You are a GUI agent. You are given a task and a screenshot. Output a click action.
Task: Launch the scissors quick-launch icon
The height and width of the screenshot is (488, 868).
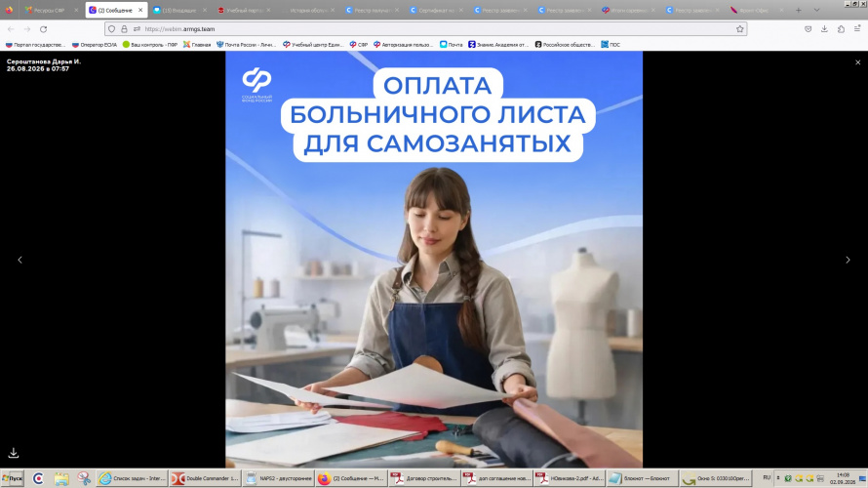[x=84, y=478]
